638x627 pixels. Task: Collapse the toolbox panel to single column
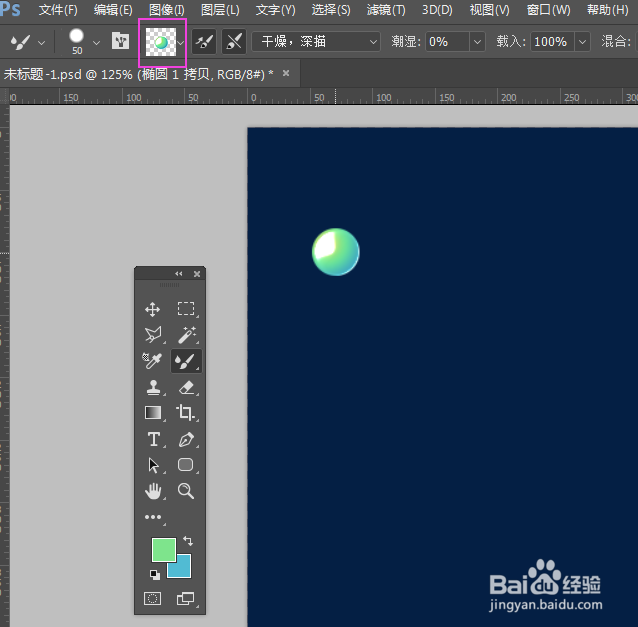[179, 274]
